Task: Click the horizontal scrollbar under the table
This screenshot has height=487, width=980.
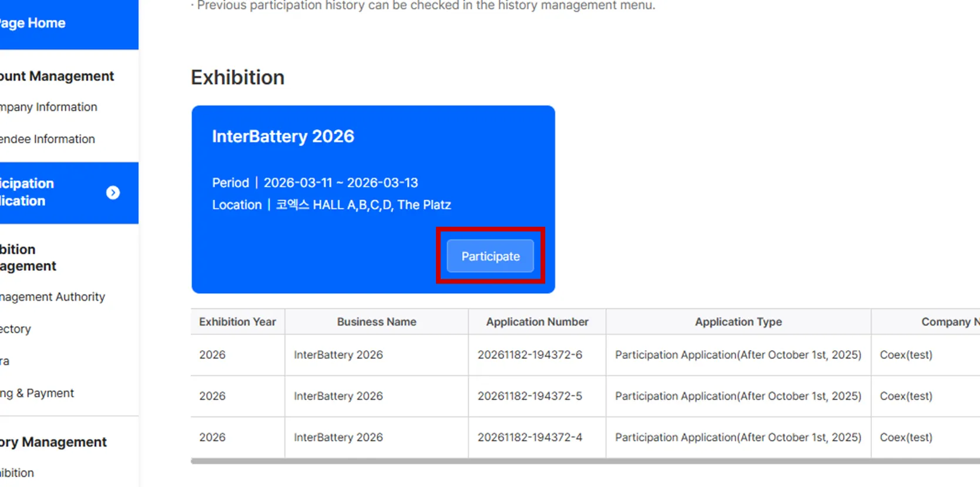Action: pyautogui.click(x=585, y=461)
